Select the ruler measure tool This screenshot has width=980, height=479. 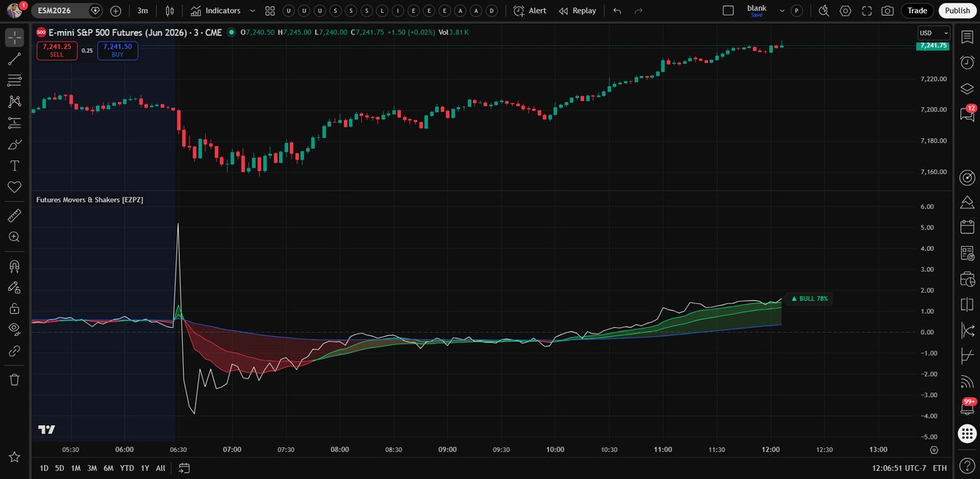14,215
